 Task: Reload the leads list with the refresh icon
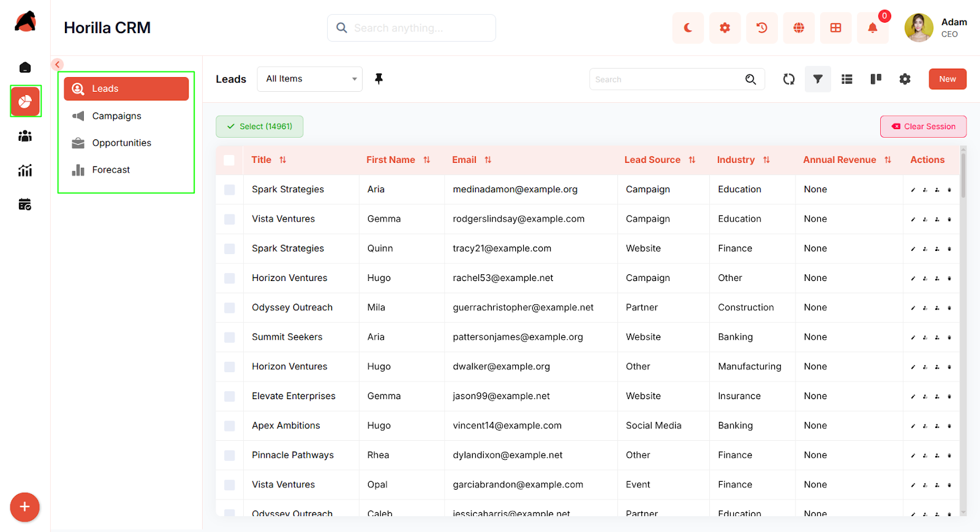click(789, 79)
